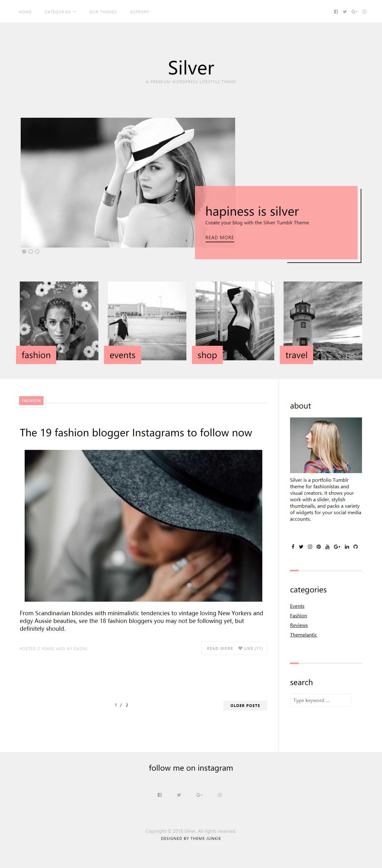Open the Our Themes menu item
This screenshot has height=868, width=382.
(x=103, y=12)
